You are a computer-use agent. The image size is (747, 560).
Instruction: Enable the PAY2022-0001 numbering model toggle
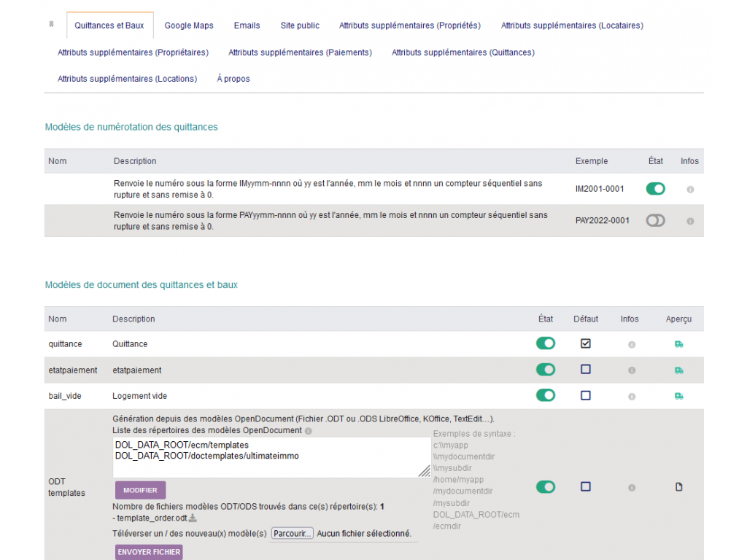coord(656,220)
